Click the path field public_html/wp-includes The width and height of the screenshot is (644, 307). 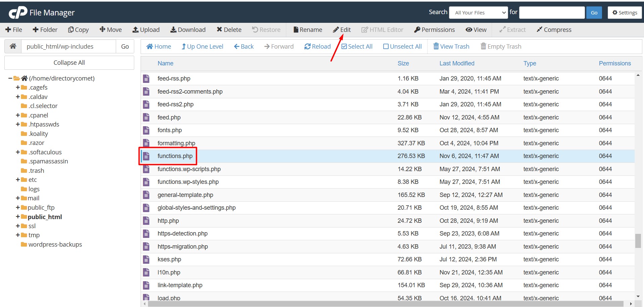(x=68, y=46)
